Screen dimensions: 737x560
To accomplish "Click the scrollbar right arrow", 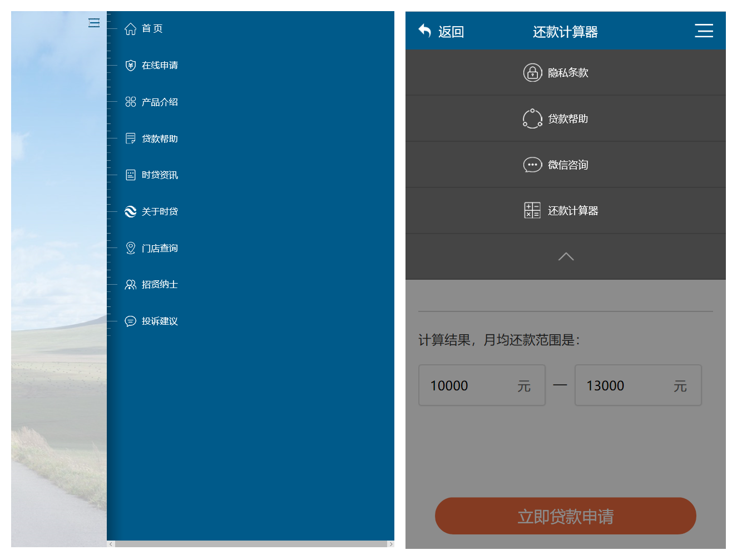I will [391, 544].
